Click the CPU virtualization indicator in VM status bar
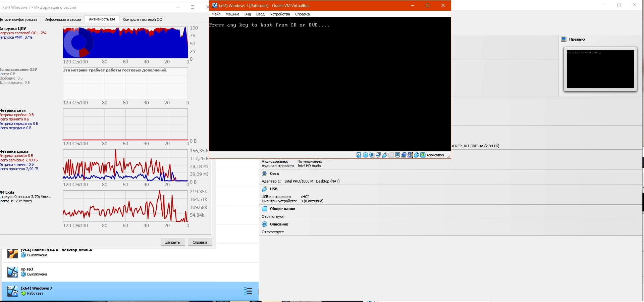The height and width of the screenshot is (302, 644). (410, 155)
